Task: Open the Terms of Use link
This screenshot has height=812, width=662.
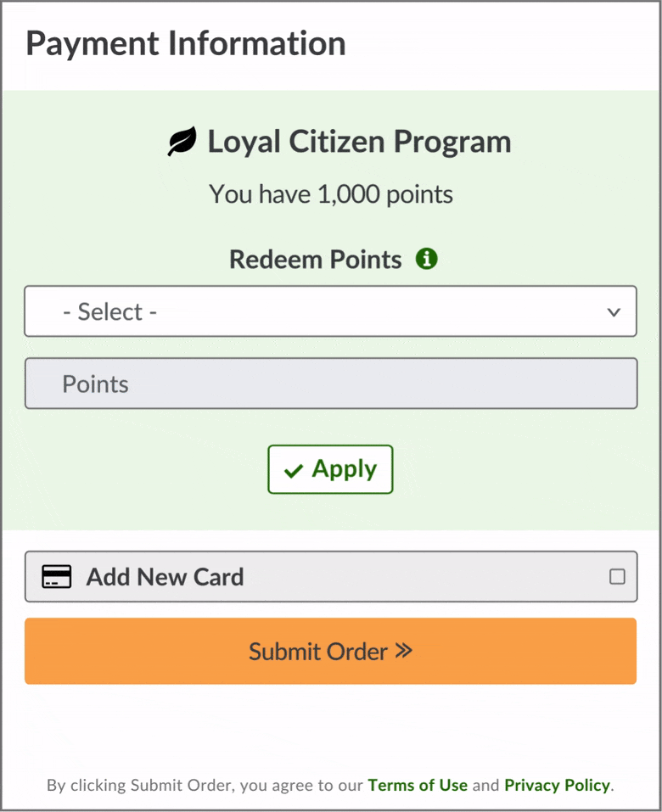Action: (x=418, y=785)
